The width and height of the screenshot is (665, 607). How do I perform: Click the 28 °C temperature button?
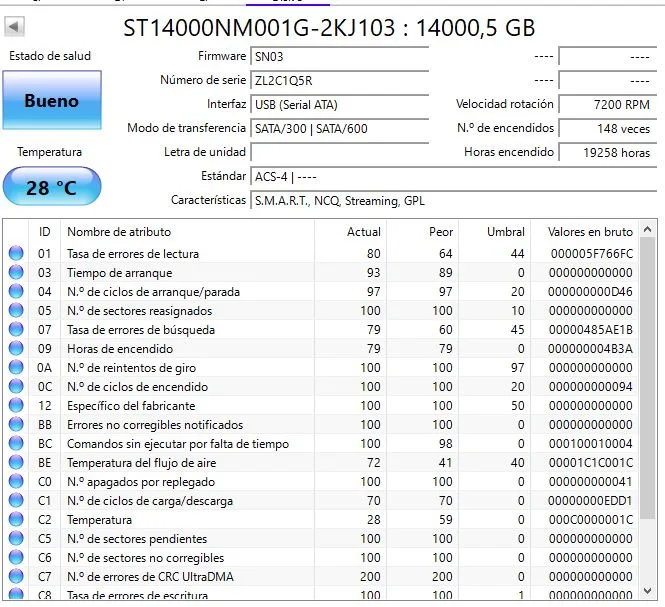[x=52, y=187]
